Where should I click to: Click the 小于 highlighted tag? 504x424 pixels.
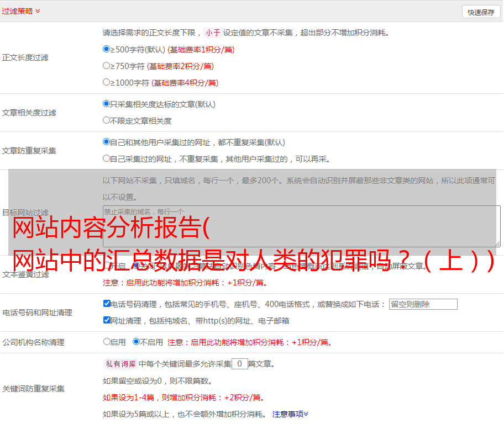coord(213,33)
